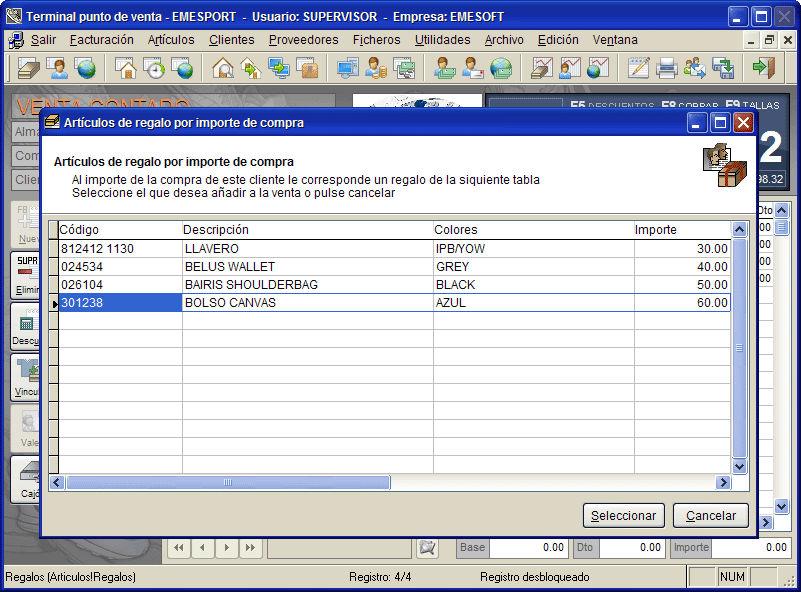This screenshot has width=801, height=592.
Task: Click the green exit door toolbar icon
Action: (764, 68)
